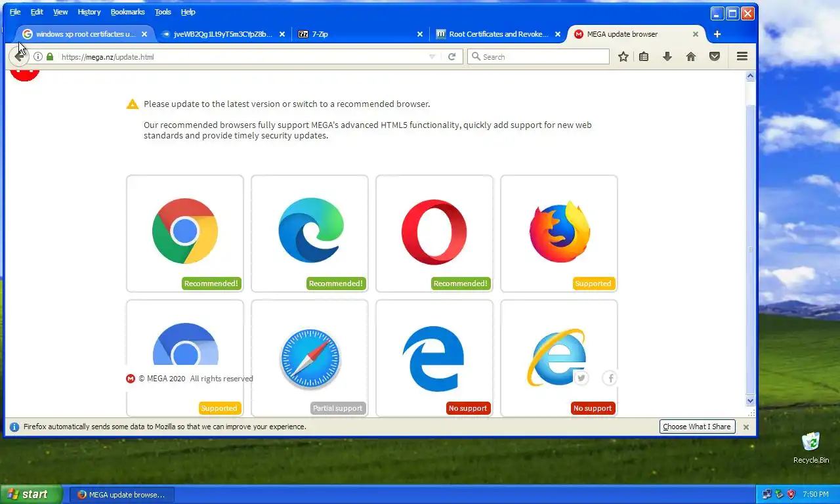Open the Bookmarks menu

pos(129,12)
